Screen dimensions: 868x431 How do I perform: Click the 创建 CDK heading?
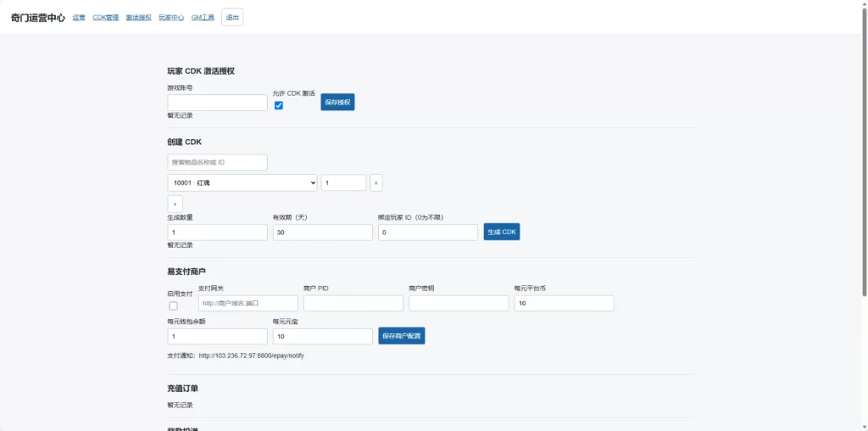[x=184, y=142]
